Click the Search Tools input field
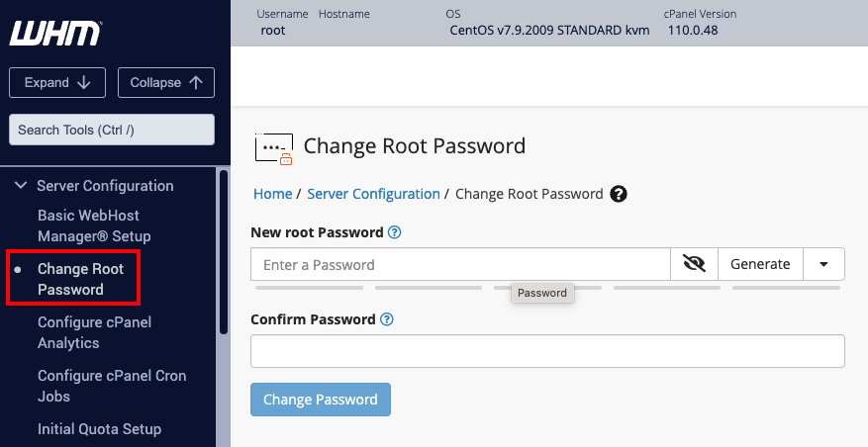Viewport: 868px width, 447px height. [x=112, y=130]
